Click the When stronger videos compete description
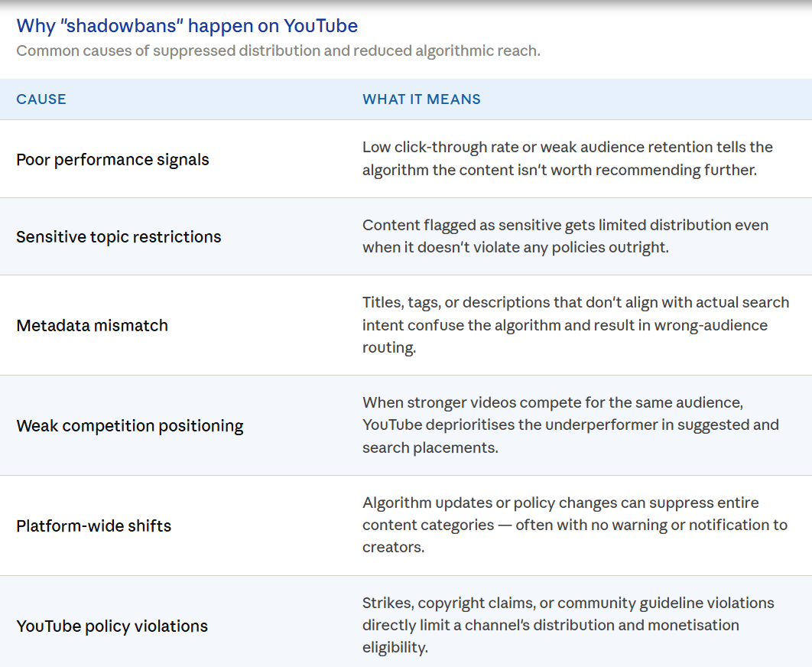Image resolution: width=812 pixels, height=667 pixels. 570,425
